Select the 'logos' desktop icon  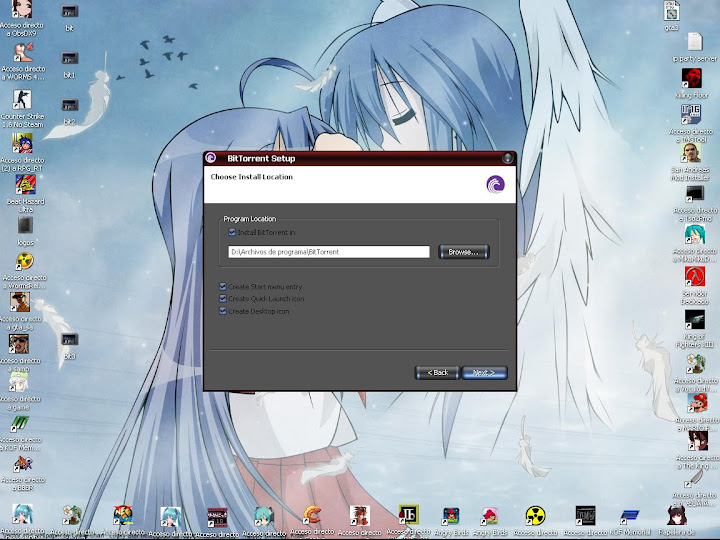(25, 225)
